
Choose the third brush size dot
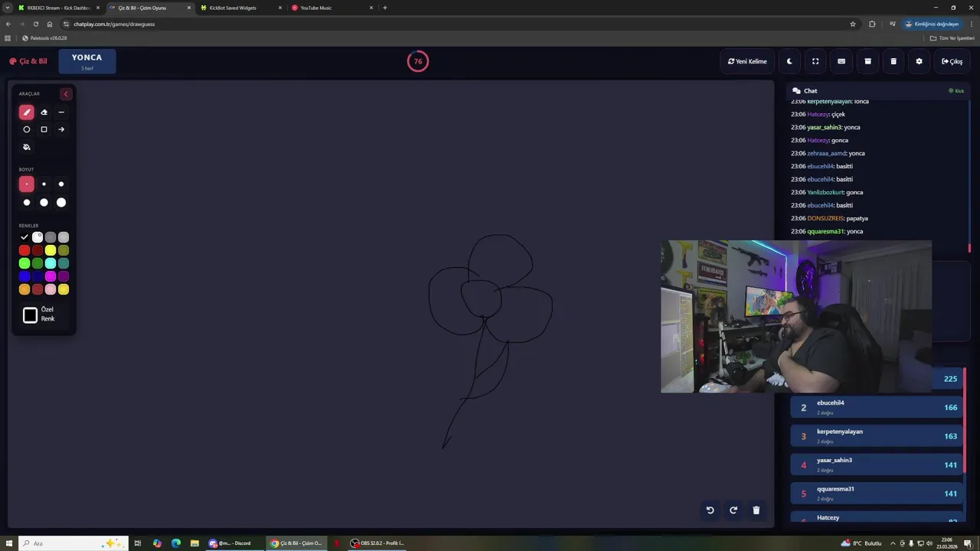(x=61, y=184)
